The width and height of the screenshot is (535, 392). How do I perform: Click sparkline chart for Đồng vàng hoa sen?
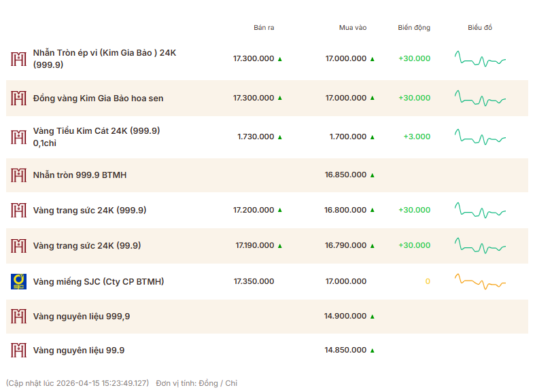pos(480,98)
